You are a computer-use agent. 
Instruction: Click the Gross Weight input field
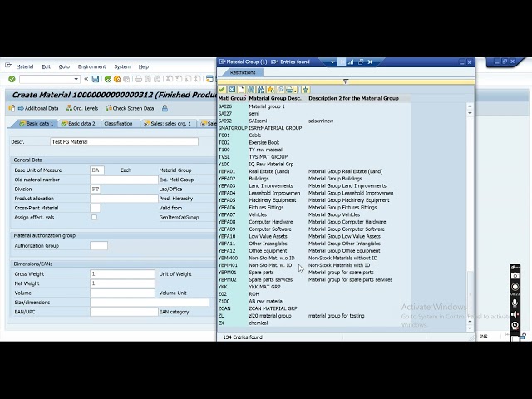tap(122, 273)
